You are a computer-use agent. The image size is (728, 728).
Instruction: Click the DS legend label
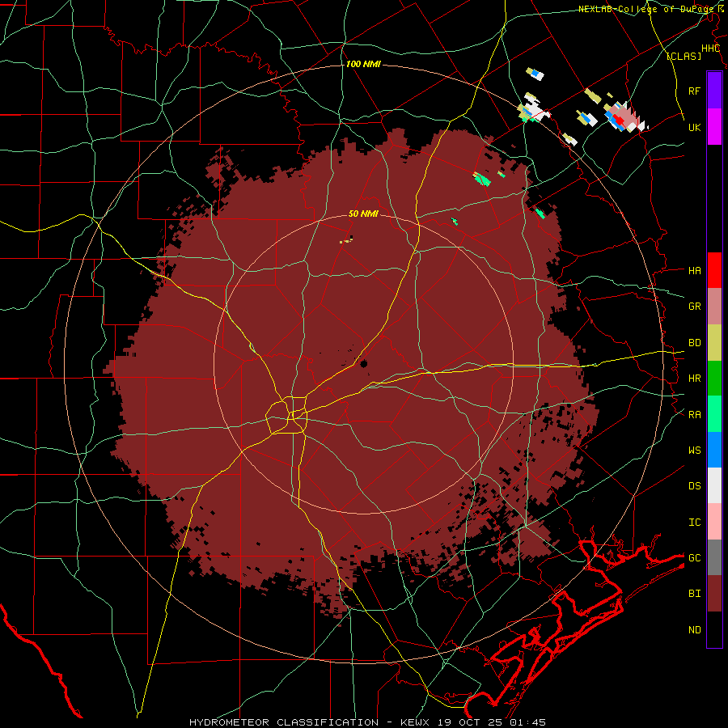[x=694, y=485]
